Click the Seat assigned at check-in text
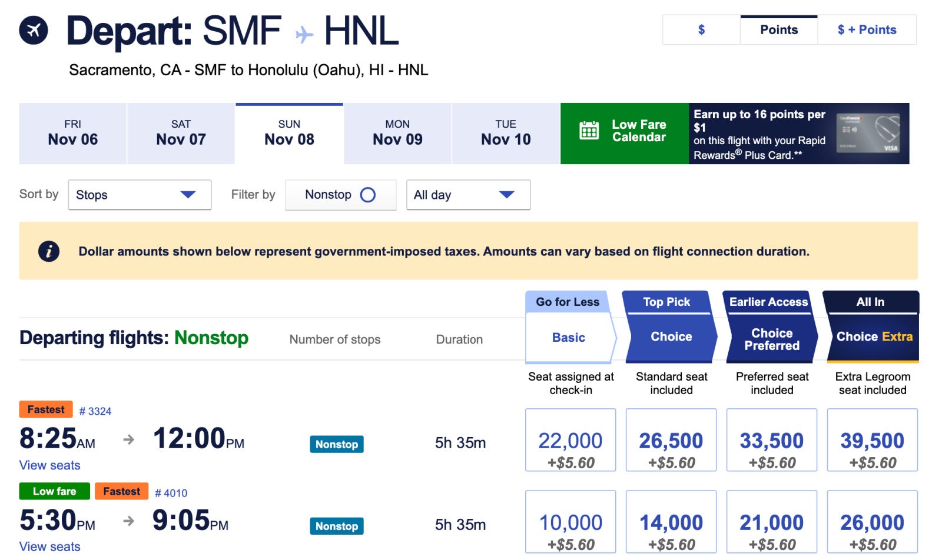The height and width of the screenshot is (560, 942). coord(571,383)
